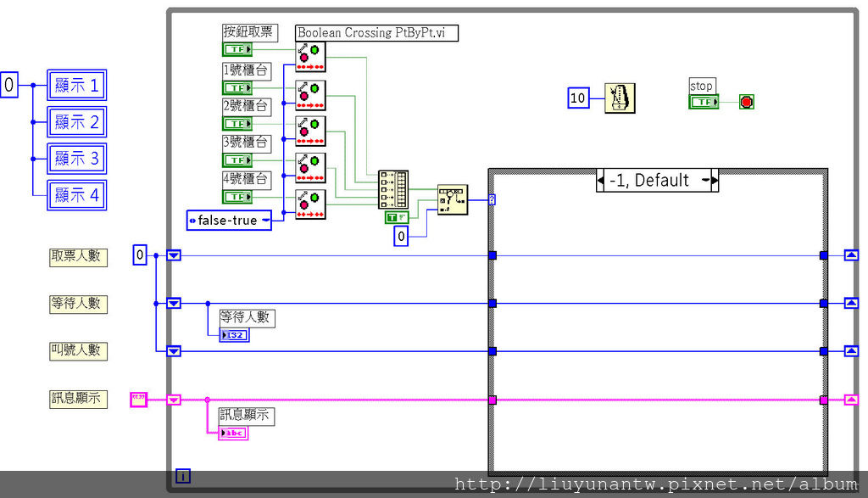Select the Search 1D Array function
The width and height of the screenshot is (868, 498).
pos(453,200)
